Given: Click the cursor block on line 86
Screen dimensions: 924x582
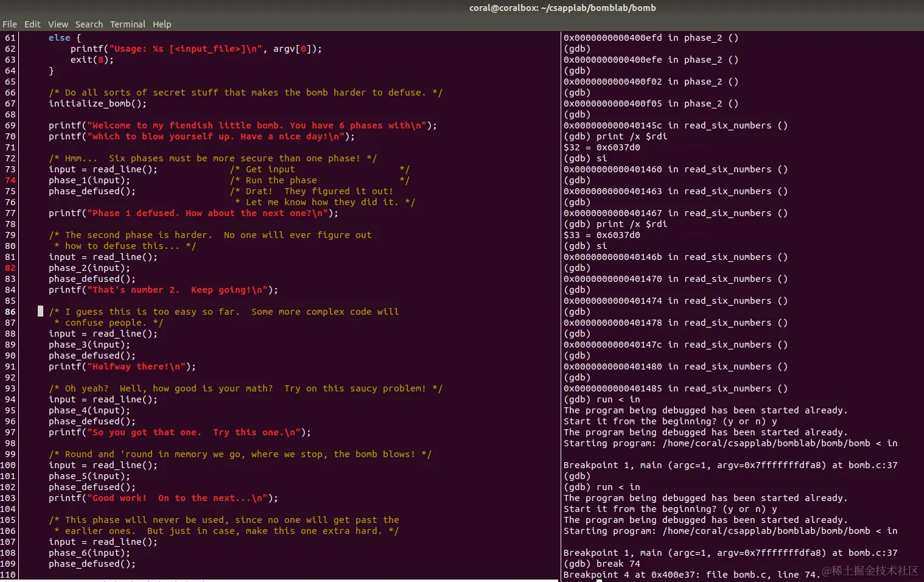Looking at the screenshot, I should pos(40,311).
